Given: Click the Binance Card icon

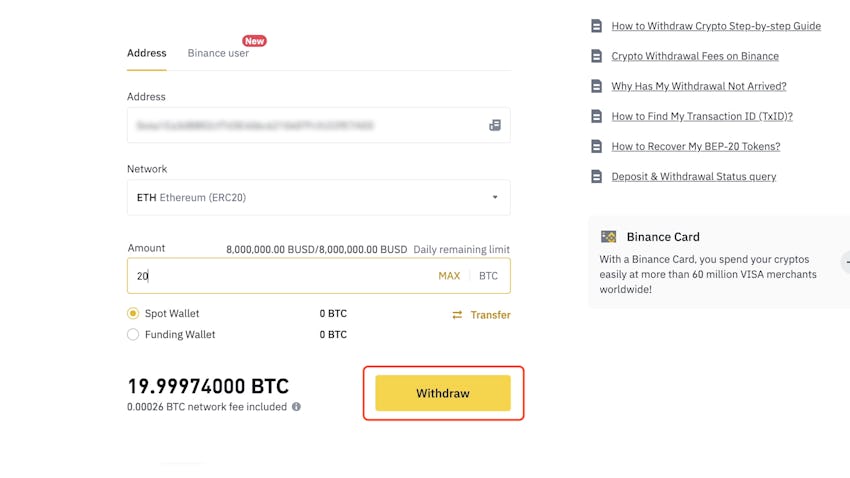Looking at the screenshot, I should [x=608, y=237].
